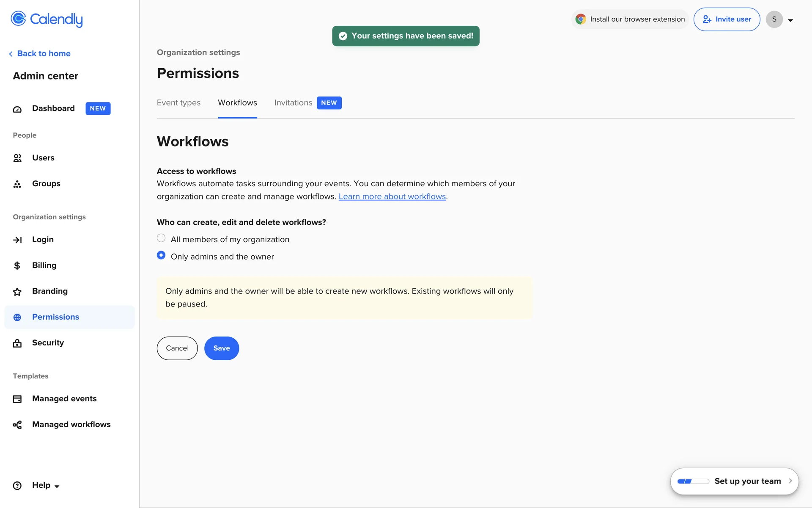The height and width of the screenshot is (508, 812).
Task: Click the Groups dots icon
Action: pos(17,184)
